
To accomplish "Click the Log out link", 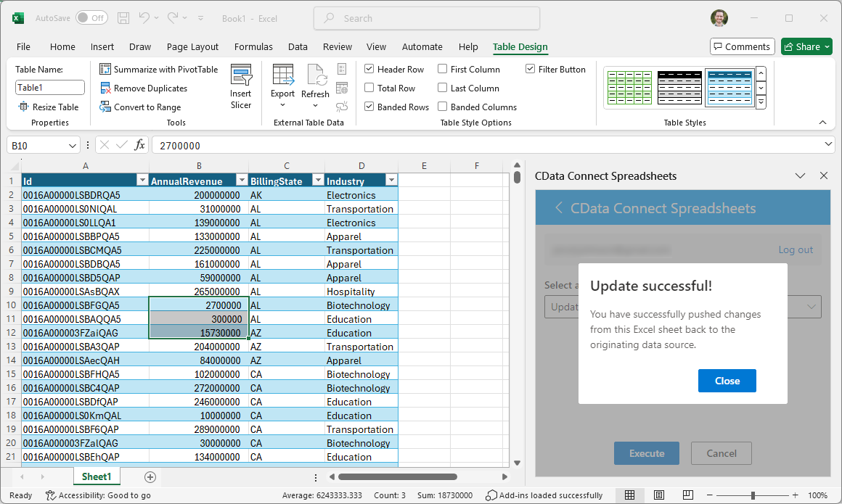I will click(x=796, y=249).
